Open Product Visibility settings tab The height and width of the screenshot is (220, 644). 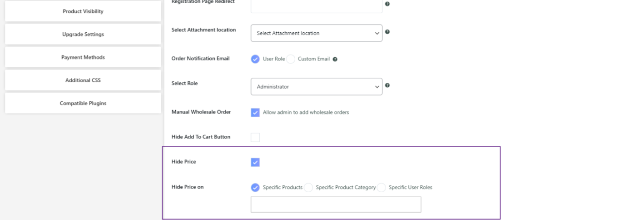click(83, 11)
